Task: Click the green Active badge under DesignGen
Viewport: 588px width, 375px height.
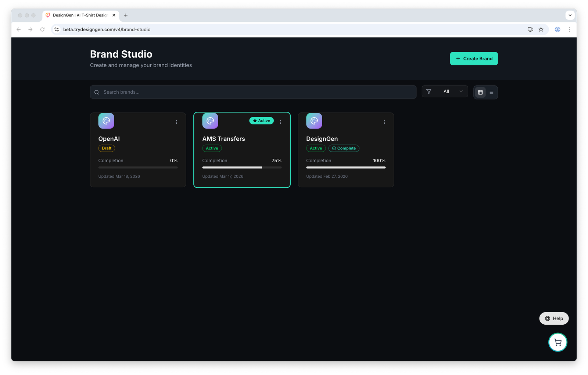Action: pyautogui.click(x=316, y=148)
